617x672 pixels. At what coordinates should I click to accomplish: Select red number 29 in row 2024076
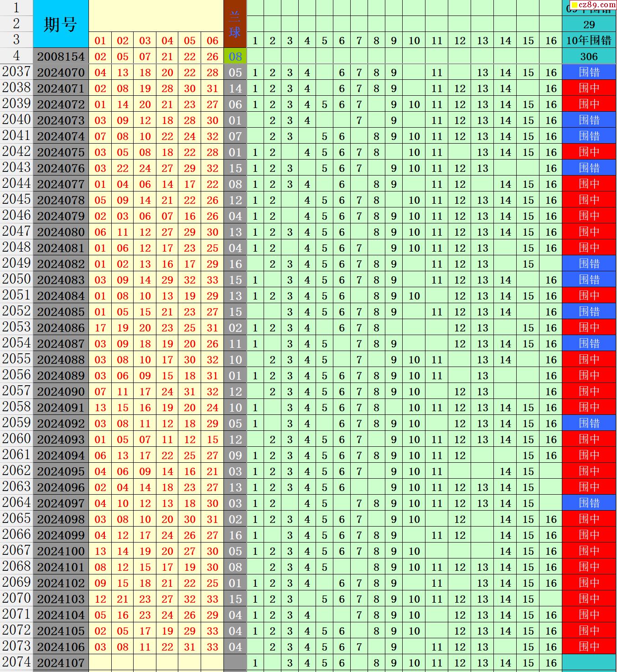(190, 168)
